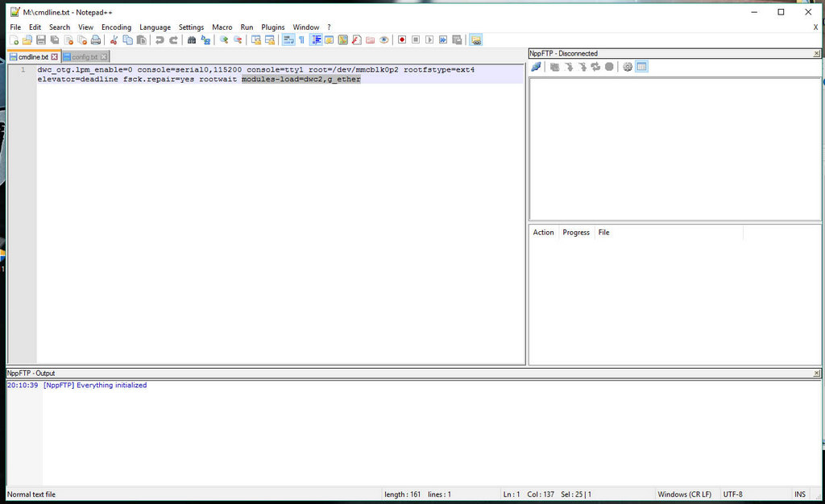The height and width of the screenshot is (504, 825).
Task: Toggle show all characters pilcrow icon
Action: point(301,39)
